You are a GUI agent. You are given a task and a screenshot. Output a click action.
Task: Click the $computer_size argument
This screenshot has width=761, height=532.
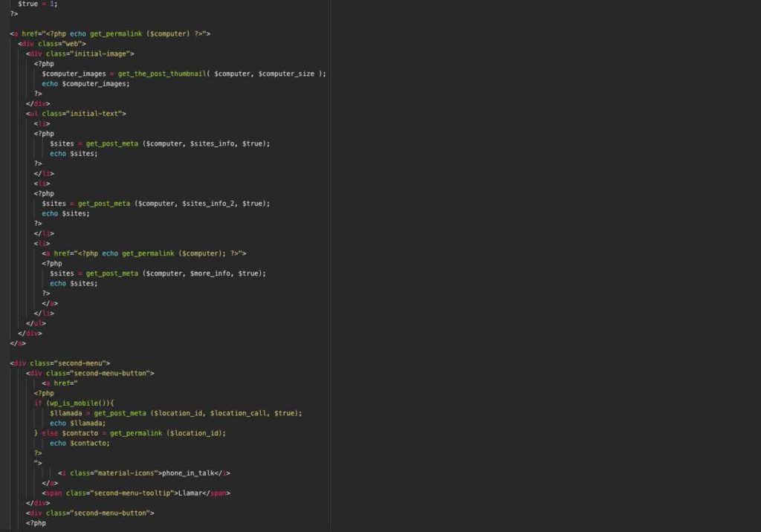tap(286, 74)
